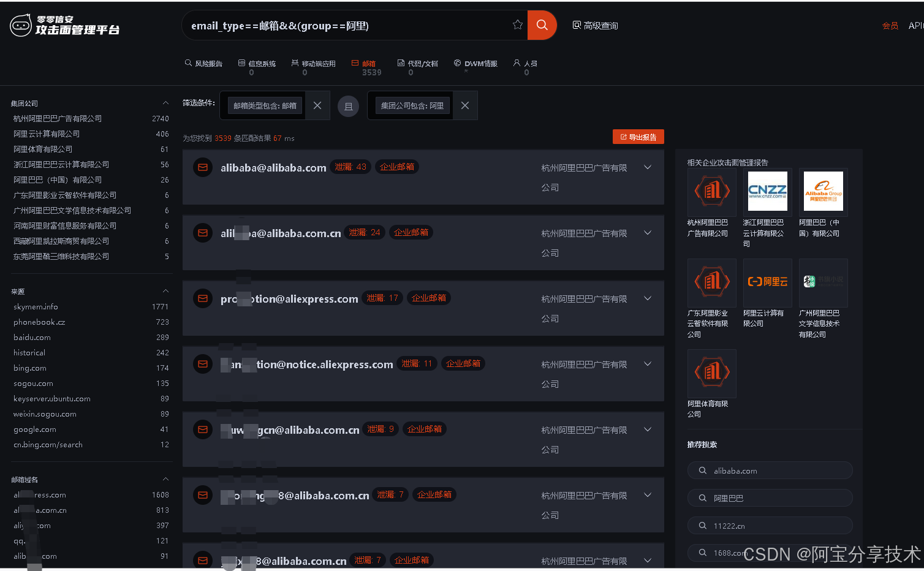
Task: Expand the alibaba.com.cn 泄漏 24 row chevron
Action: click(648, 233)
